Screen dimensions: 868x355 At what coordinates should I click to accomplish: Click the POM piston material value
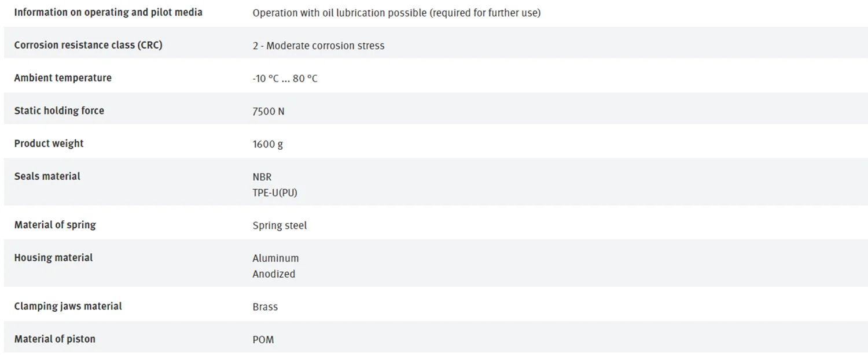263,340
